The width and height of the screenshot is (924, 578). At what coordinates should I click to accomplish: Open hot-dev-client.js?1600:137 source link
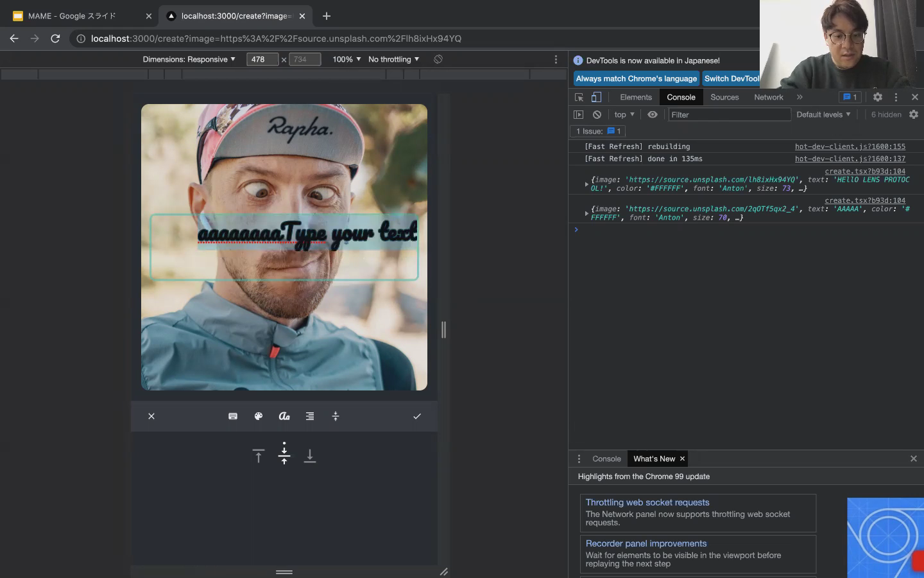click(850, 159)
